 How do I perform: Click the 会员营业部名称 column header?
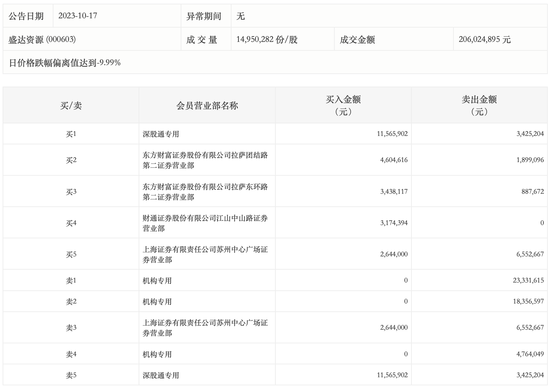click(x=207, y=106)
